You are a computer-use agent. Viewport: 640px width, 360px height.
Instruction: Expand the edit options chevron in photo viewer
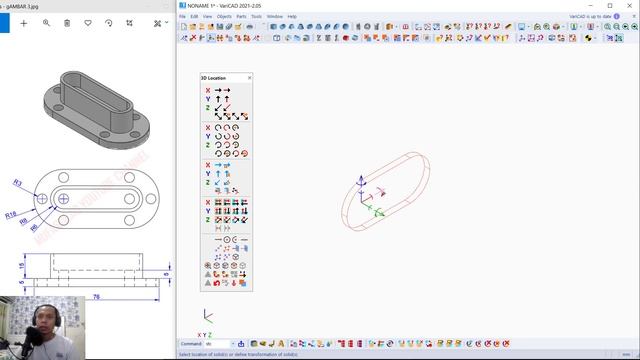pyautogui.click(x=167, y=22)
